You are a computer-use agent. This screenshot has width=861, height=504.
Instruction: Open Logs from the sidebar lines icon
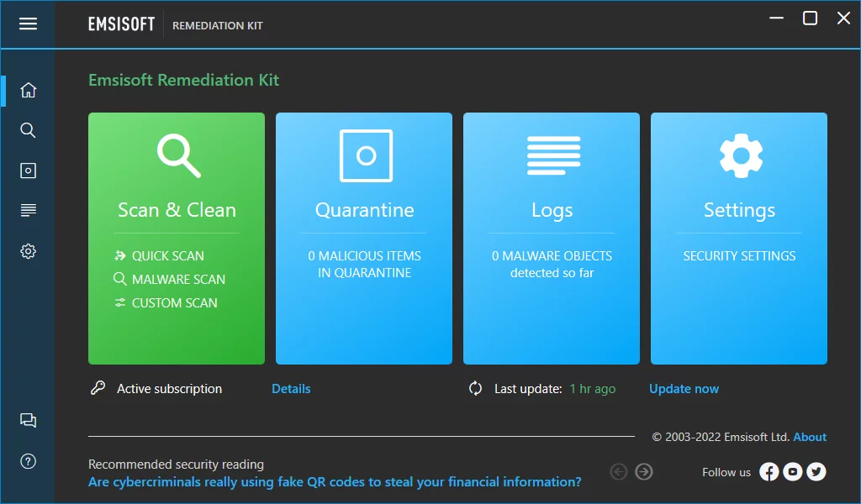[x=28, y=210]
